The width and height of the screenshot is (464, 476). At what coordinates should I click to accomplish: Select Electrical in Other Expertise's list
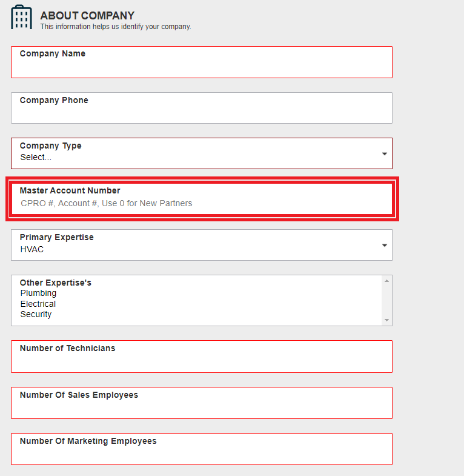(x=38, y=304)
